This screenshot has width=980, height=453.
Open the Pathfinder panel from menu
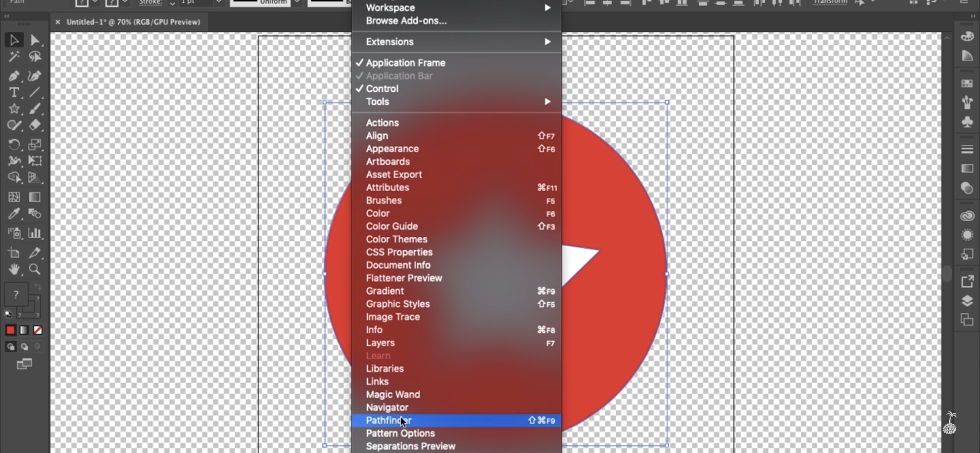pyautogui.click(x=456, y=420)
